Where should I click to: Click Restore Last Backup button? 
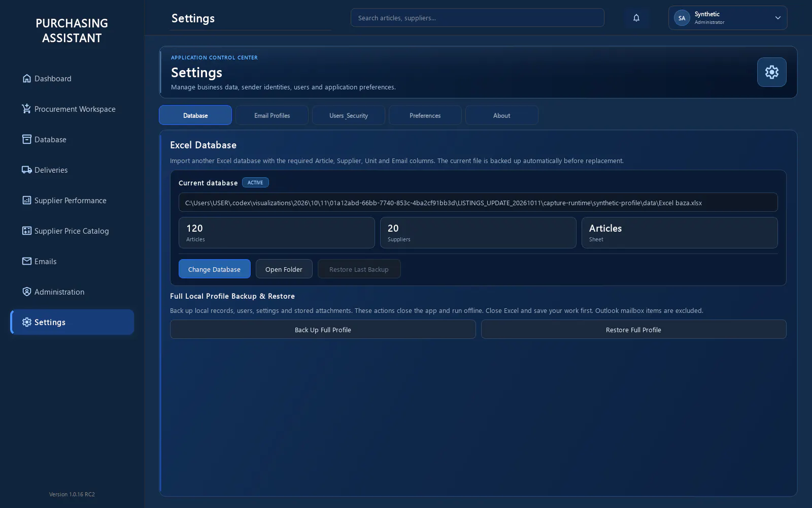[359, 269]
